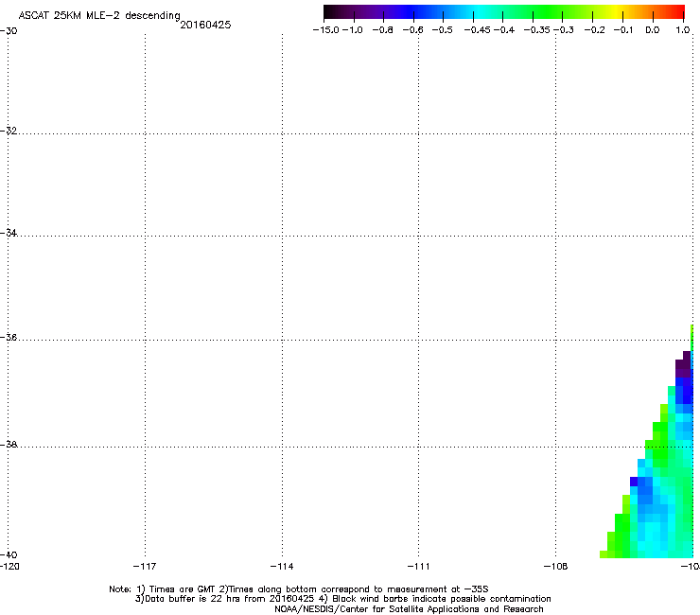Click the date label 20160425
This screenshot has width=700, height=615.
pyautogui.click(x=205, y=25)
